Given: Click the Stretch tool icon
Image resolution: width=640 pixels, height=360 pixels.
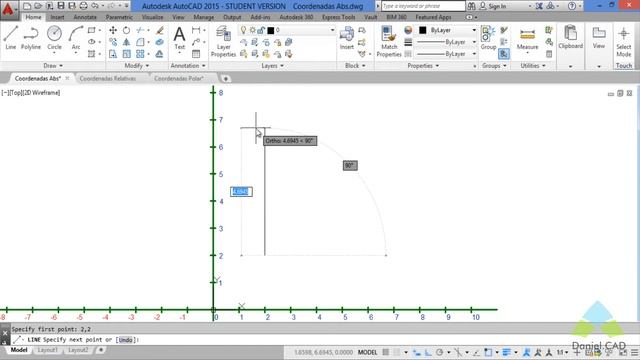Looking at the screenshot, I should pos(113,54).
